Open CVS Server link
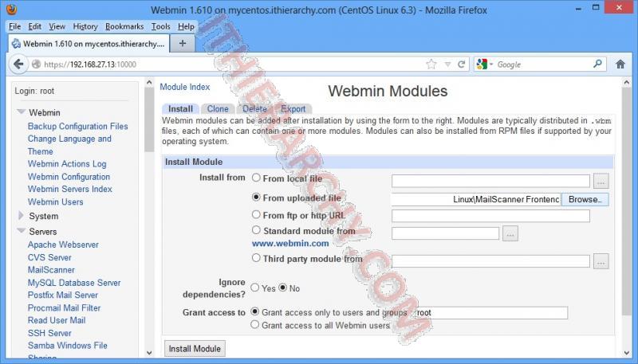 [x=49, y=257]
